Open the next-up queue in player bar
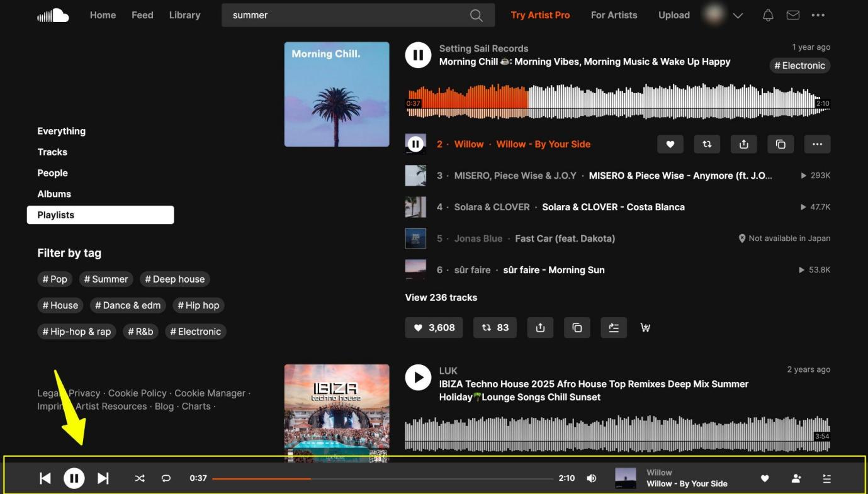The width and height of the screenshot is (868, 494). (827, 478)
